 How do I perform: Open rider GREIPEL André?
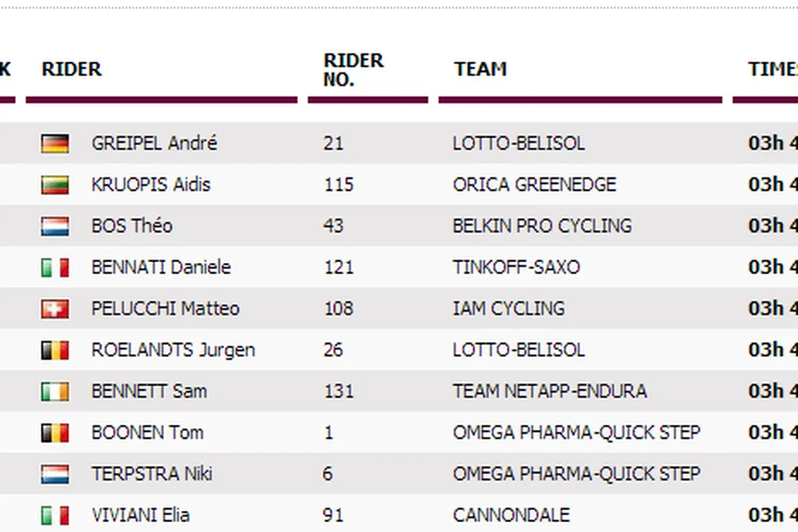(x=154, y=144)
